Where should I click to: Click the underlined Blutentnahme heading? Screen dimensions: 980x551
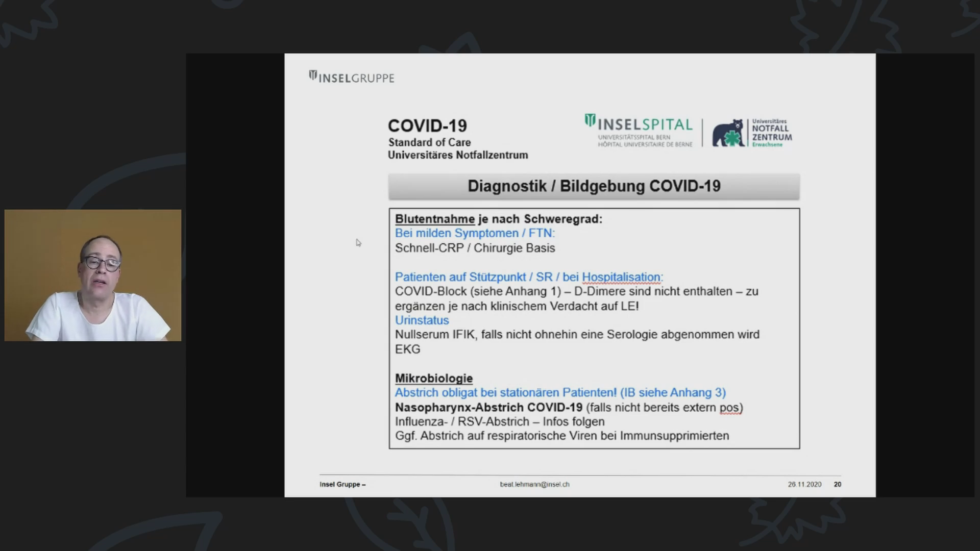434,219
